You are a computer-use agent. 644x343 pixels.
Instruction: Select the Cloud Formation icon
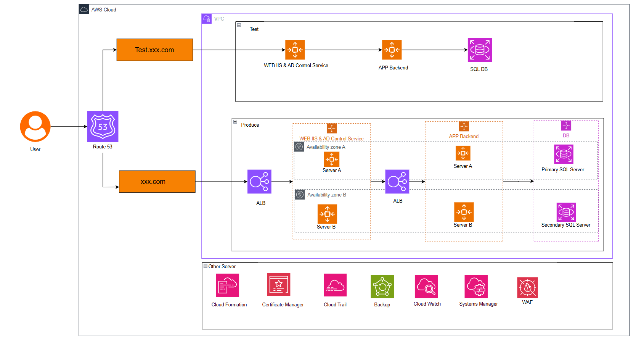[x=228, y=285]
